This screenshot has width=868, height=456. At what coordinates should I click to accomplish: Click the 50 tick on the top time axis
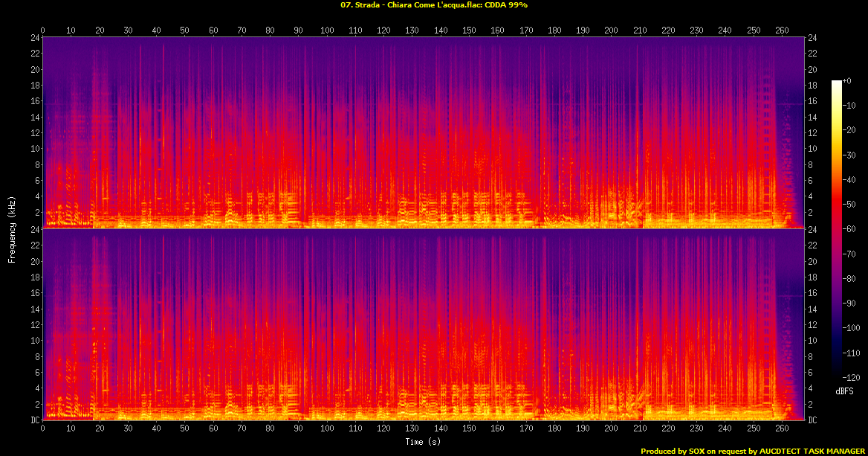click(185, 30)
